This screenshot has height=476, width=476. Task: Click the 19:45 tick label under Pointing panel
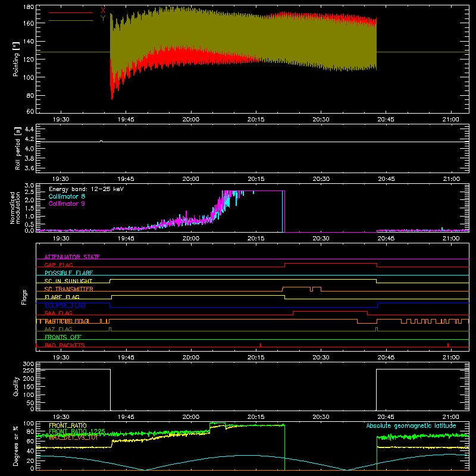tap(126, 120)
